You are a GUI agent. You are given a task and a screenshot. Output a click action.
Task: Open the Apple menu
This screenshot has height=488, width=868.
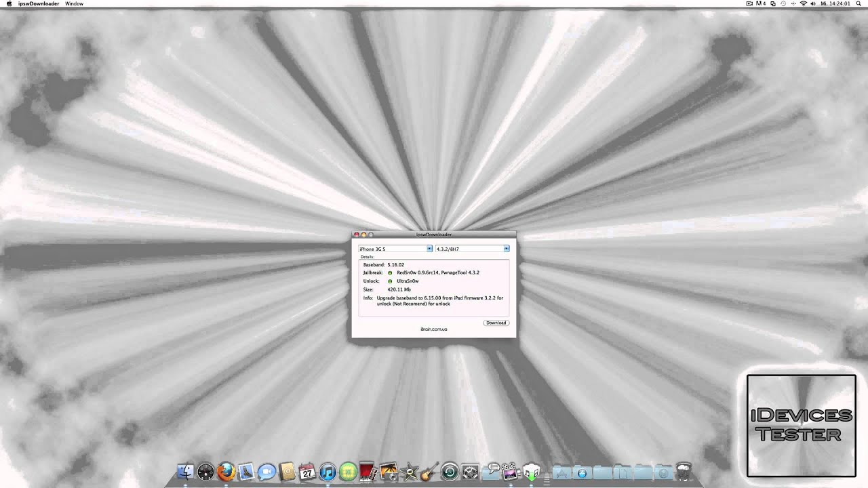9,3
